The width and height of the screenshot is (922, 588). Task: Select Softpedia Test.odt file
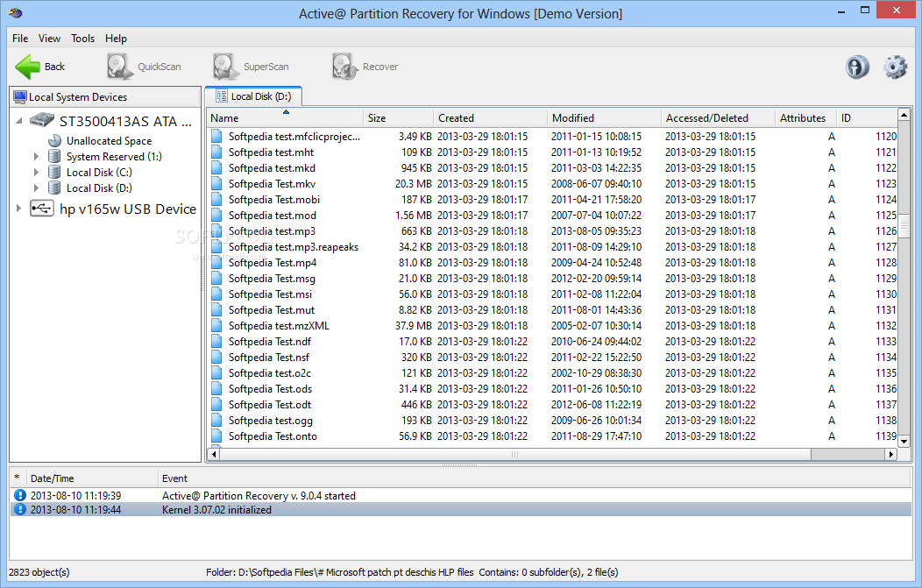[x=553, y=405]
